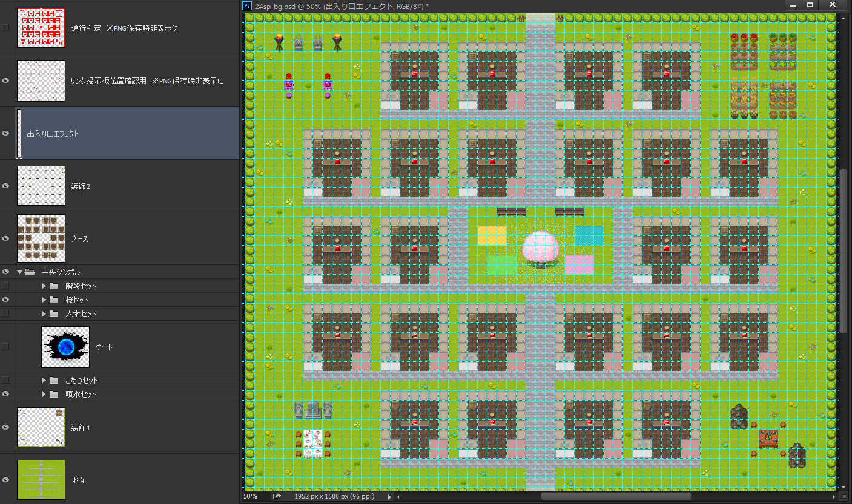Expand the 桜セット group
Viewport: 852px width, 504px height.
tap(44, 299)
